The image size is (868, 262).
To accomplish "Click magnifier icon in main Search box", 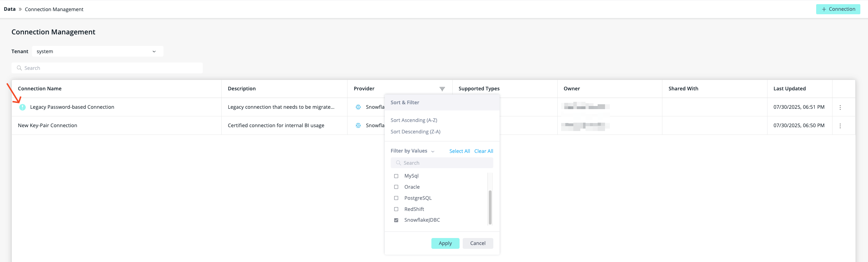I will click(19, 68).
